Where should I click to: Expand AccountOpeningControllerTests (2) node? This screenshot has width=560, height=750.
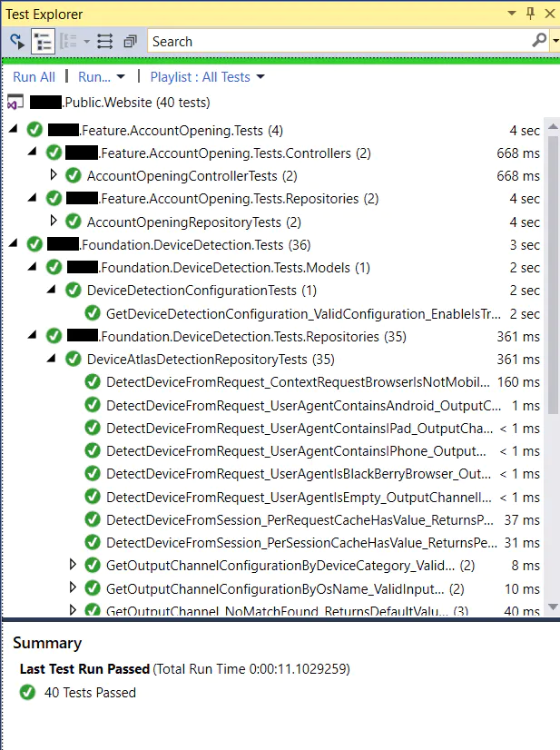[x=54, y=174]
